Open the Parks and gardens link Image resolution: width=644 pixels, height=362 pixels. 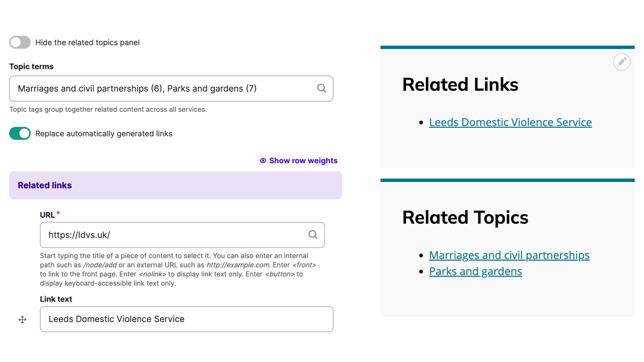[x=476, y=271]
